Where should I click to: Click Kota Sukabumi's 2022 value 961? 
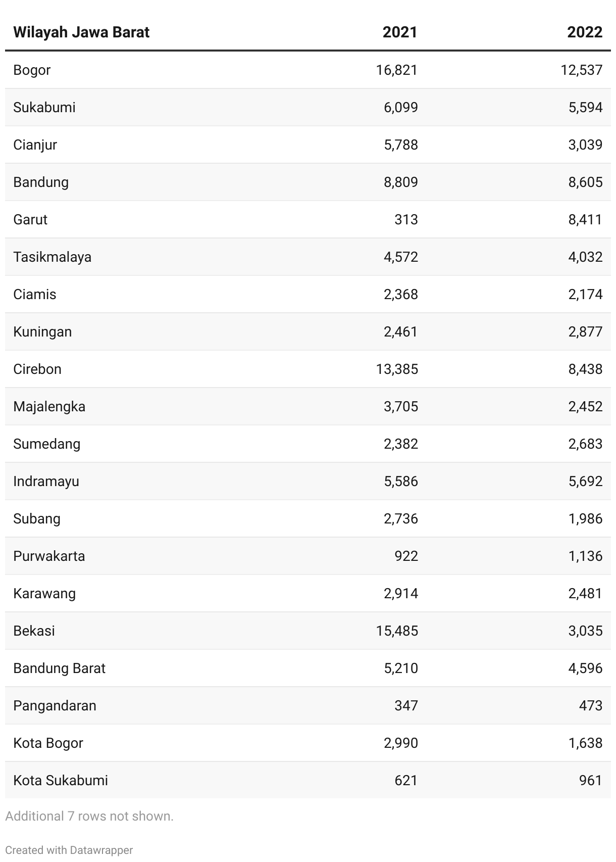coord(591,780)
